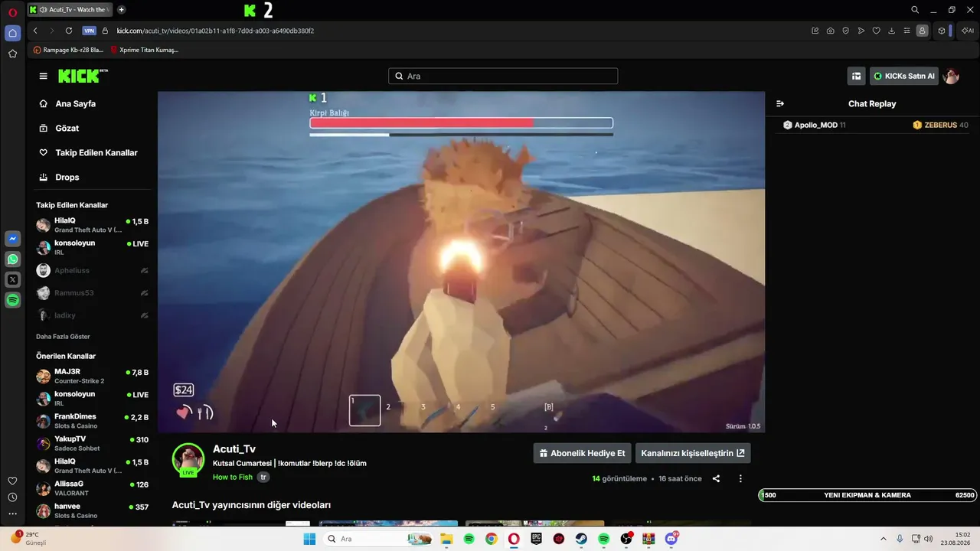
Task: Open the Opera sidebar heart pinboard
Action: pos(12,481)
